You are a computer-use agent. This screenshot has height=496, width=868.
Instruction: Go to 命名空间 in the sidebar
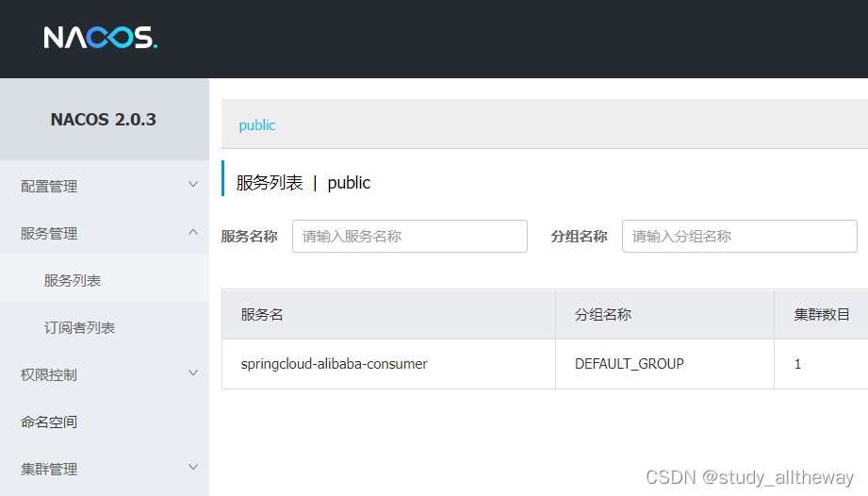[105, 422]
